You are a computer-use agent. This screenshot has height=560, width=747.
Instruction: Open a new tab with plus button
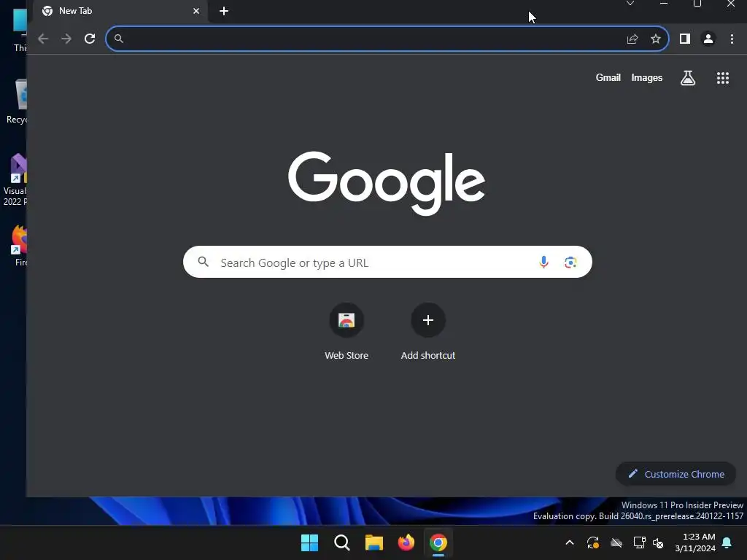(224, 11)
